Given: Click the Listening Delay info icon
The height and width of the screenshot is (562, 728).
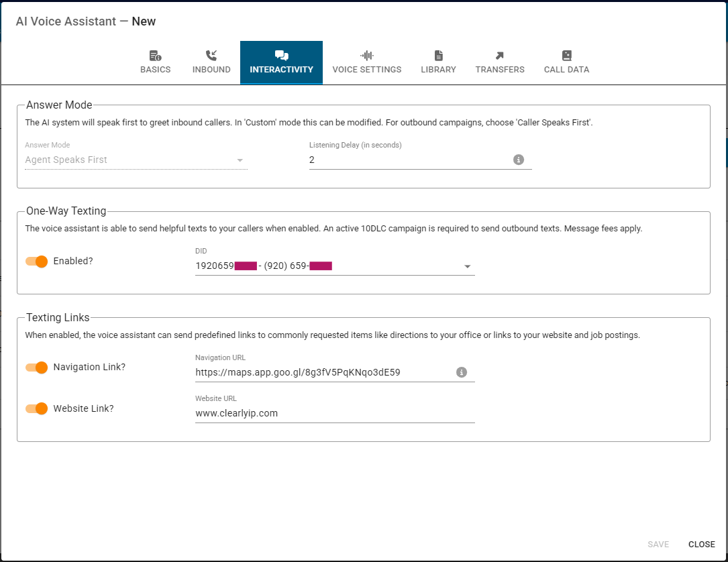Looking at the screenshot, I should click(x=518, y=160).
